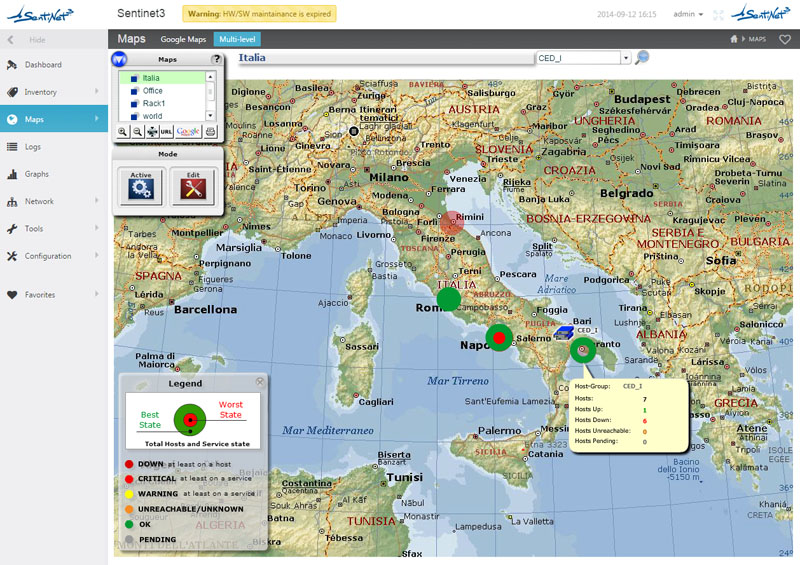Click the CED_I host group input field
This screenshot has width=800, height=565.
(x=578, y=58)
